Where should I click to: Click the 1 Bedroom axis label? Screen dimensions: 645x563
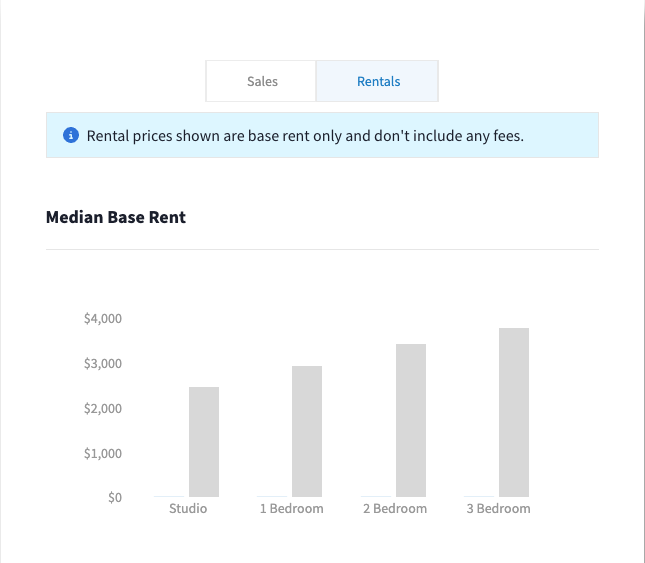click(x=292, y=508)
